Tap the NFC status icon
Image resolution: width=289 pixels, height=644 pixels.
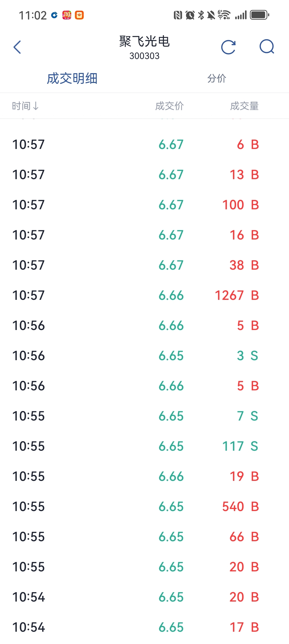point(178,15)
